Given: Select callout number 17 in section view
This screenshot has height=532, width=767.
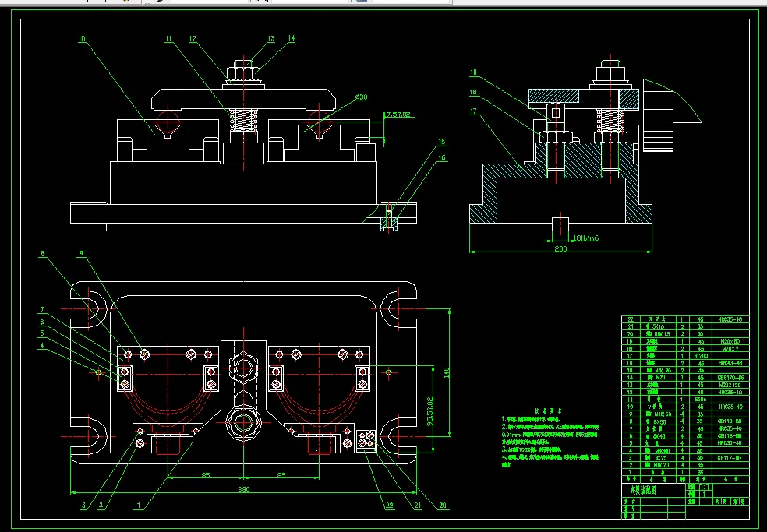Looking at the screenshot, I should 473,111.
